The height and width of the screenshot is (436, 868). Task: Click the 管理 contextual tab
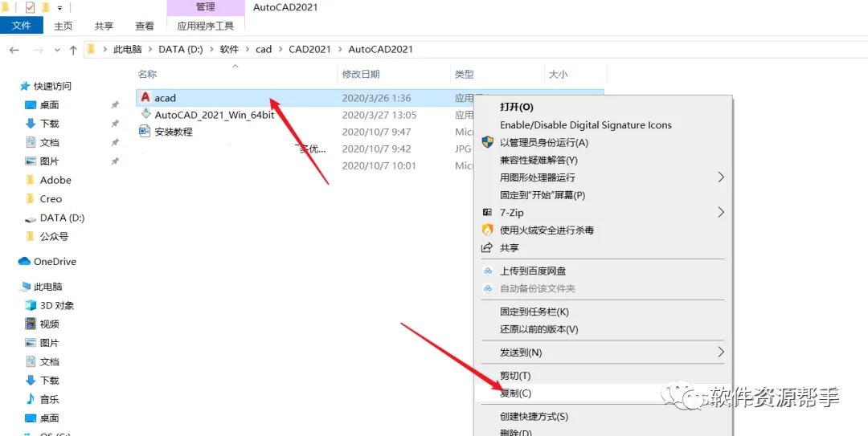point(206,8)
